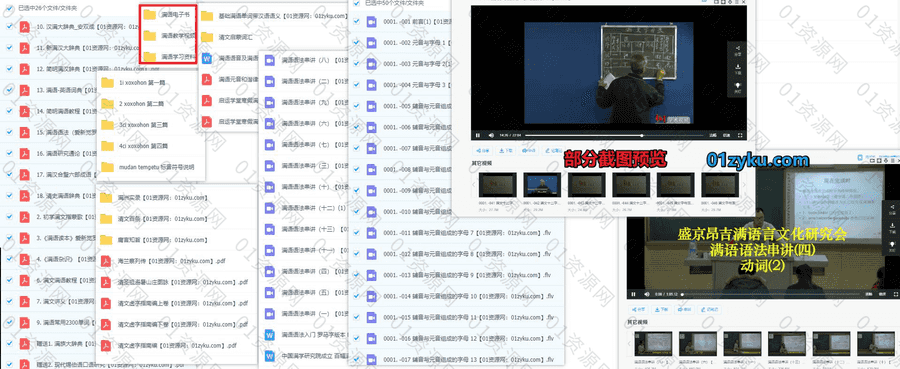Mute the lower classroom video volume
This screenshot has height=369, width=900.
pos(647,294)
